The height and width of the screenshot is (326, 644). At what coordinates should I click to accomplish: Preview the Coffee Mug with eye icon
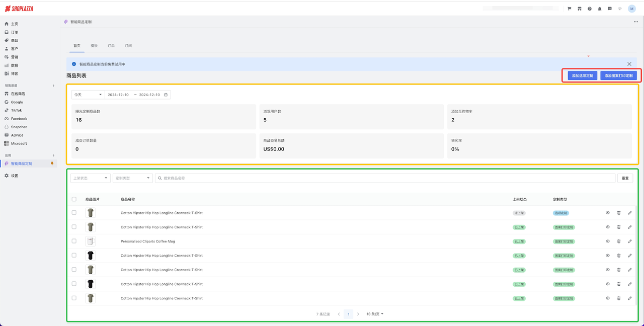[608, 241]
